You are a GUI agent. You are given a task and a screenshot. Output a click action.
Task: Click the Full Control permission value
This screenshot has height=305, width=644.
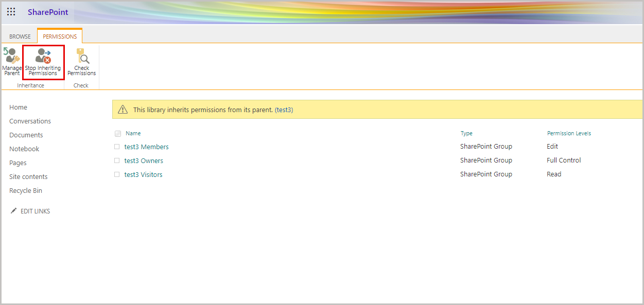[564, 160]
